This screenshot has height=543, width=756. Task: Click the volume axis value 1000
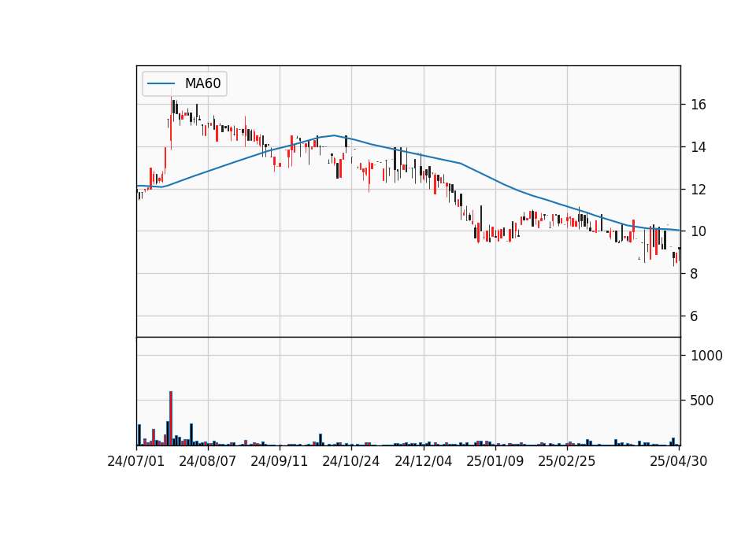click(x=707, y=356)
